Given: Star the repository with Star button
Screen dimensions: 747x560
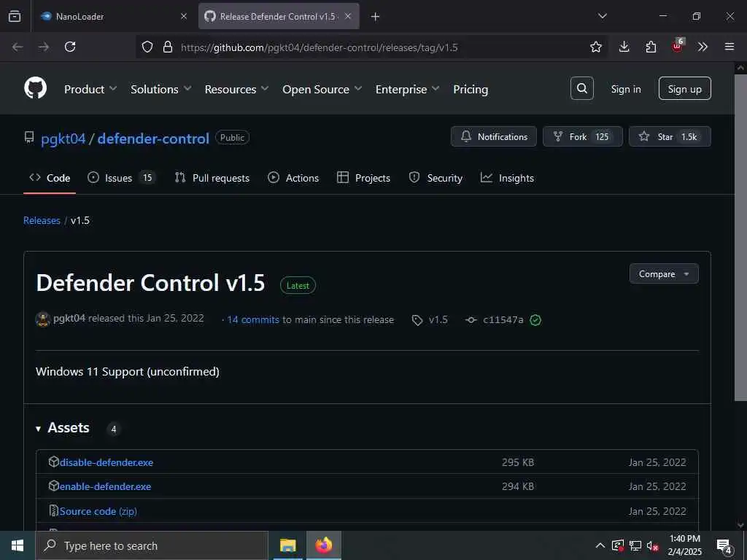Looking at the screenshot, I should point(670,136).
